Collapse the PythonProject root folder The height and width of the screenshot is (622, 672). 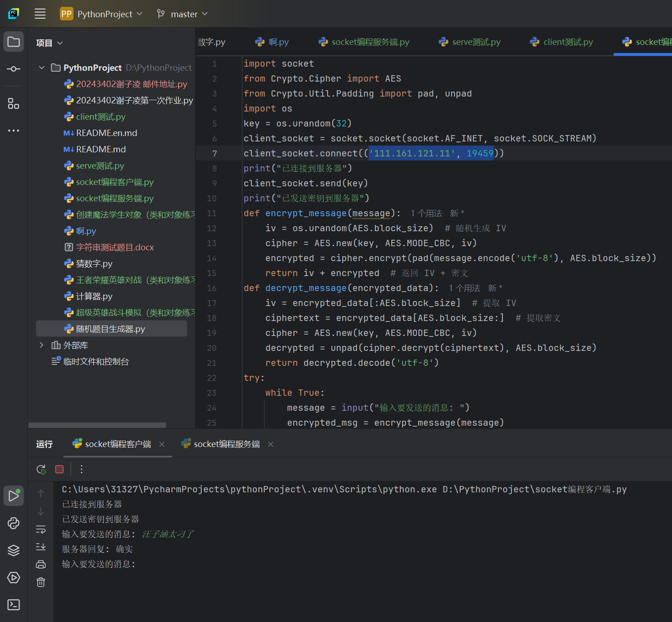[x=42, y=68]
